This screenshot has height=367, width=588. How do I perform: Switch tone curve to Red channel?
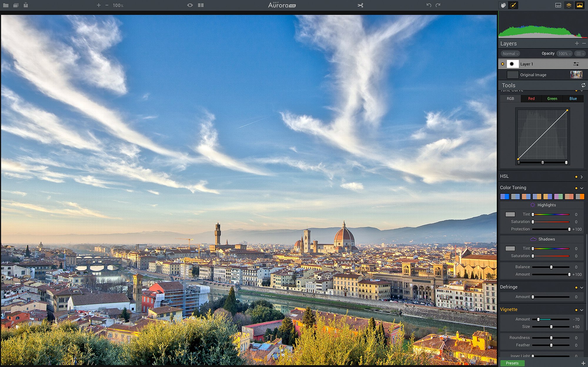coord(531,99)
